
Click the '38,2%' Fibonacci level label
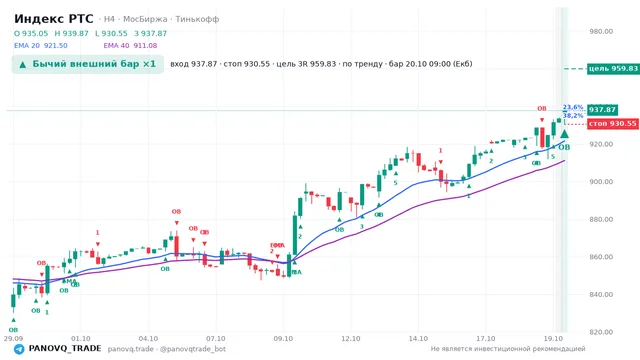(573, 116)
